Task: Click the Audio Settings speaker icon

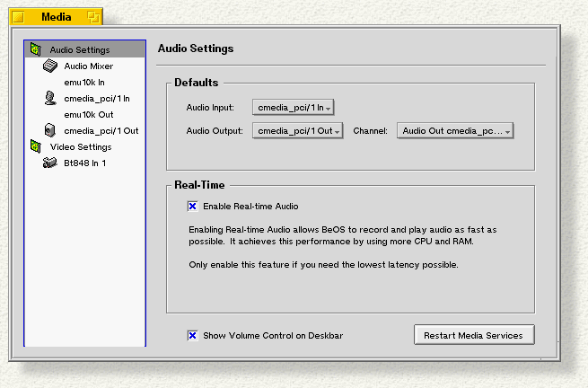Action: point(36,49)
